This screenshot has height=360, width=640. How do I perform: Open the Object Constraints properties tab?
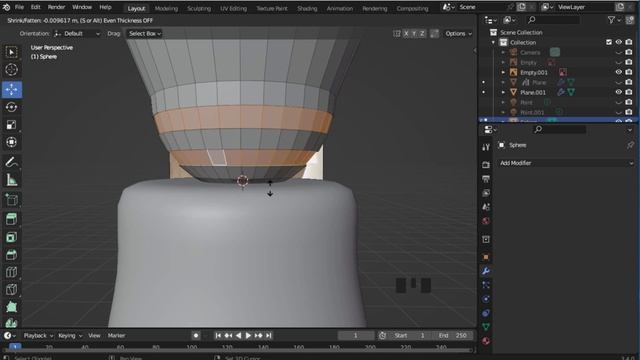[486, 313]
